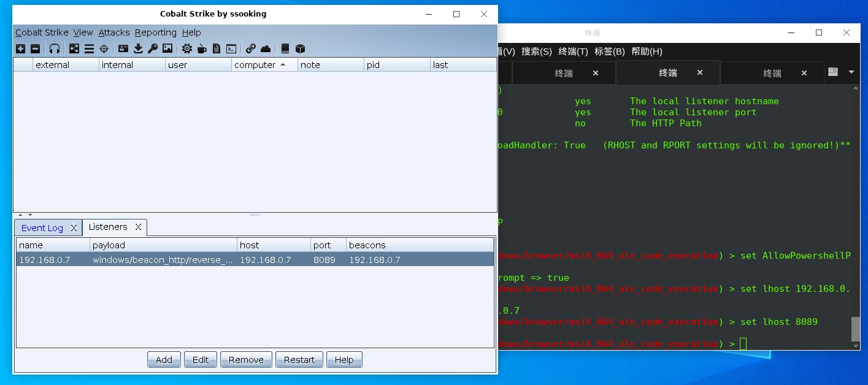The height and width of the screenshot is (385, 868).
Task: Open listeners via the headphones icon
Action: pyautogui.click(x=55, y=48)
